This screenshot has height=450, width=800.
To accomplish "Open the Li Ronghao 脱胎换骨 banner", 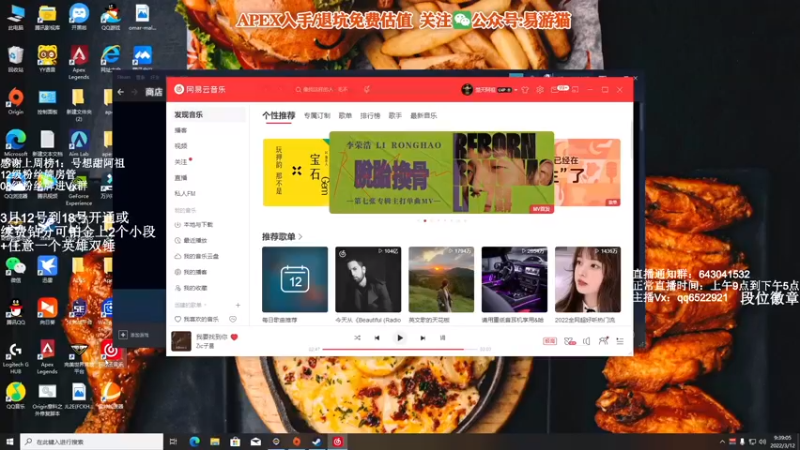I will pyautogui.click(x=441, y=172).
